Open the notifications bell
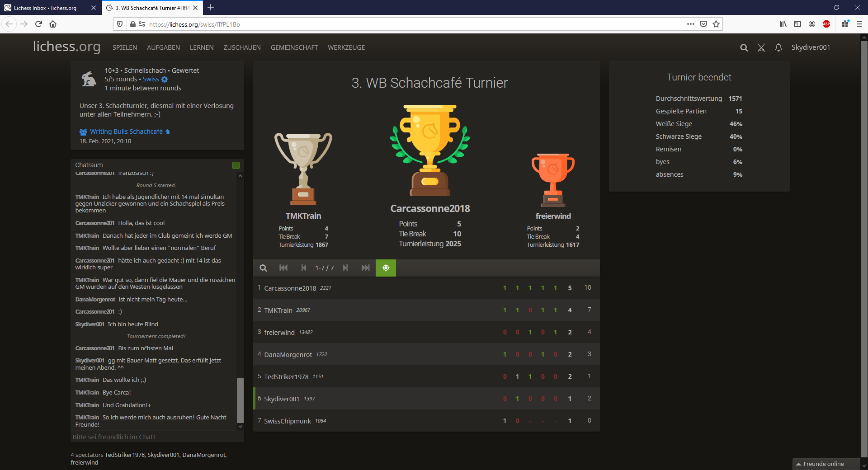The height and width of the screenshot is (470, 868). [778, 47]
